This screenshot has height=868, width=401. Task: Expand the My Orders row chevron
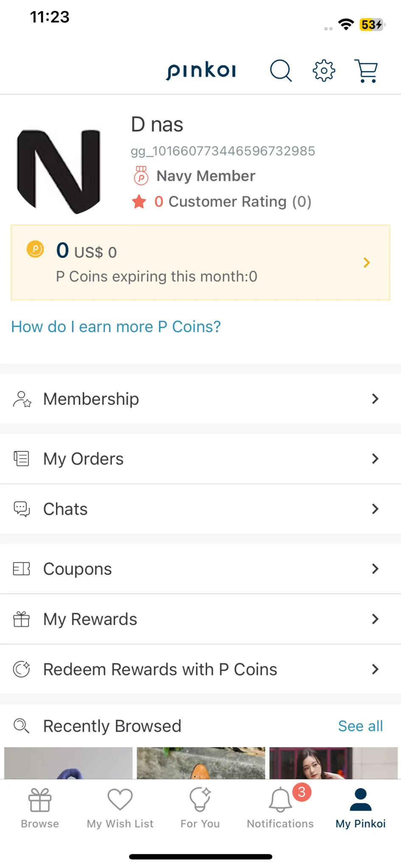coord(375,459)
